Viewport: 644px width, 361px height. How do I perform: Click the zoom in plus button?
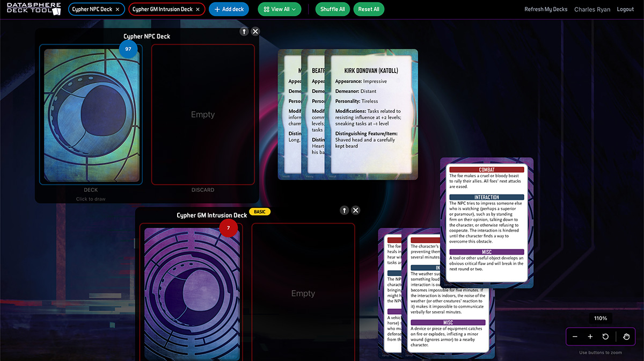tap(590, 337)
